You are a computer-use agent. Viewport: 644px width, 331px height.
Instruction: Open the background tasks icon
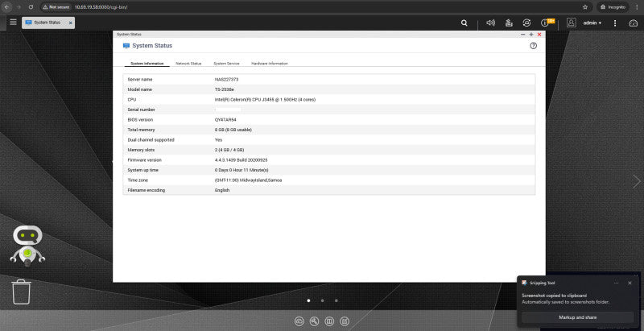pyautogui.click(x=509, y=23)
